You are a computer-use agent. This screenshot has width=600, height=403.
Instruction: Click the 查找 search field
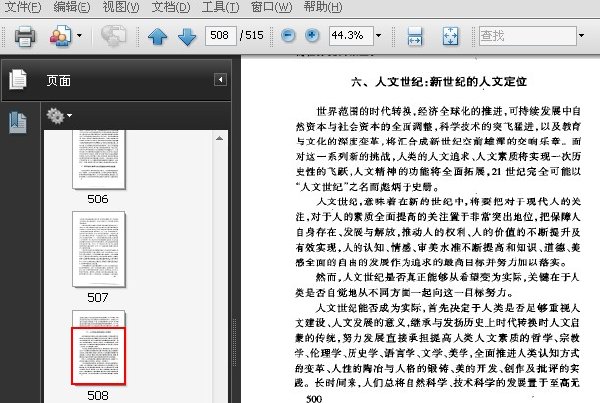527,36
